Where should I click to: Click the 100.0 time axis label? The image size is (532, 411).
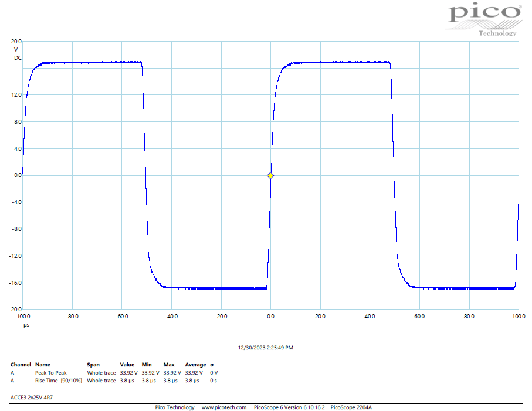(x=519, y=317)
